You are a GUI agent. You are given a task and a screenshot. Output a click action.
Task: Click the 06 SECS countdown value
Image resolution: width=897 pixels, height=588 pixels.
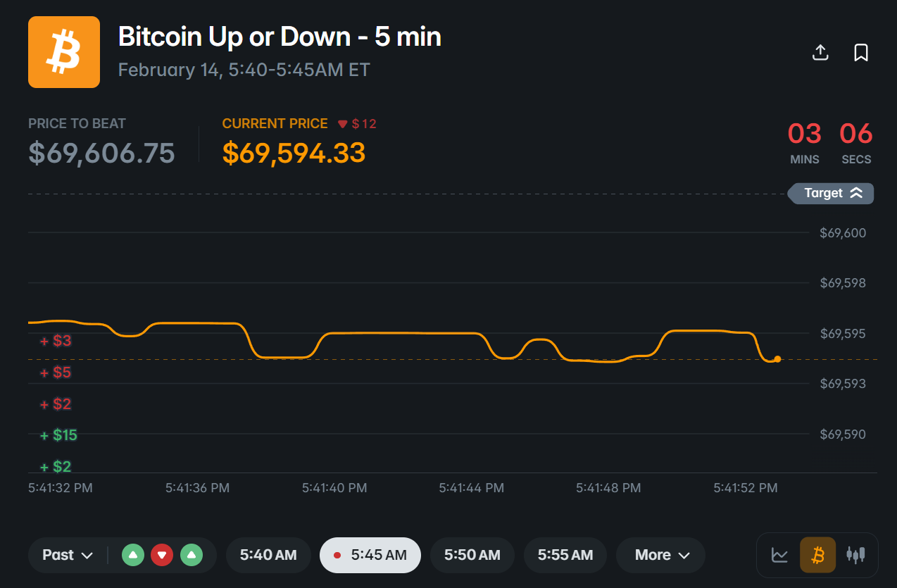pyautogui.click(x=856, y=133)
